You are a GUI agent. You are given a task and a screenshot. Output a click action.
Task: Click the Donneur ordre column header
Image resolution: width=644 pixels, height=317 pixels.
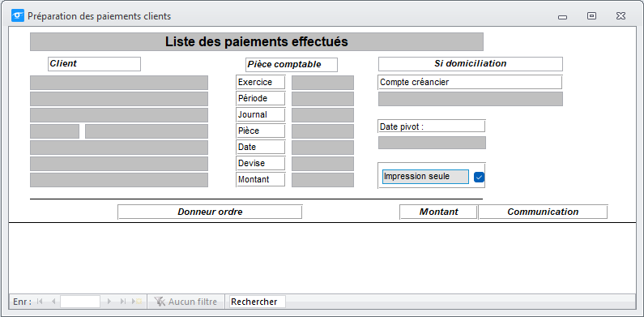pyautogui.click(x=210, y=212)
